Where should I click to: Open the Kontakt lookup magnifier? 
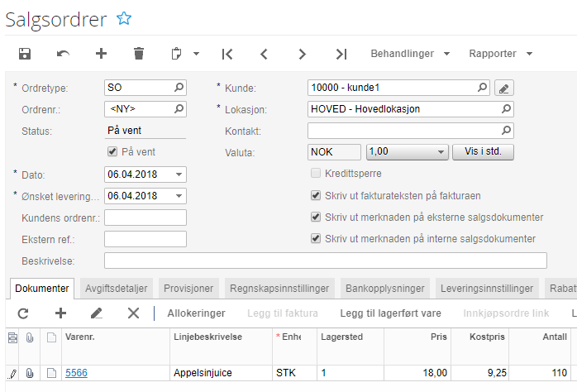pyautogui.click(x=507, y=131)
